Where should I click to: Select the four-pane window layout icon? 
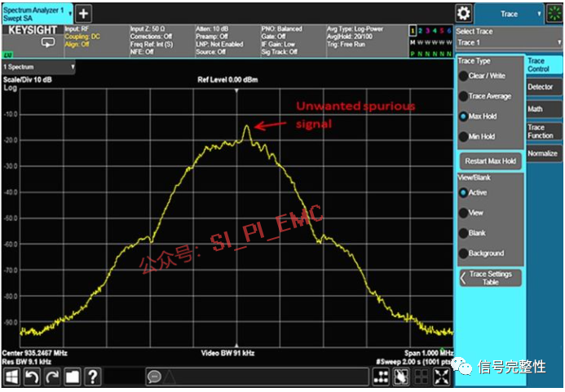(x=422, y=377)
